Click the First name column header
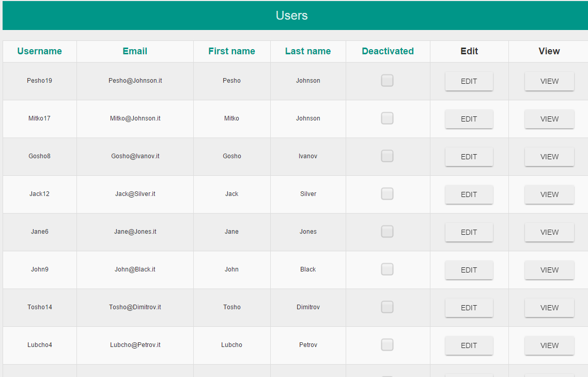588x377 pixels. point(231,51)
